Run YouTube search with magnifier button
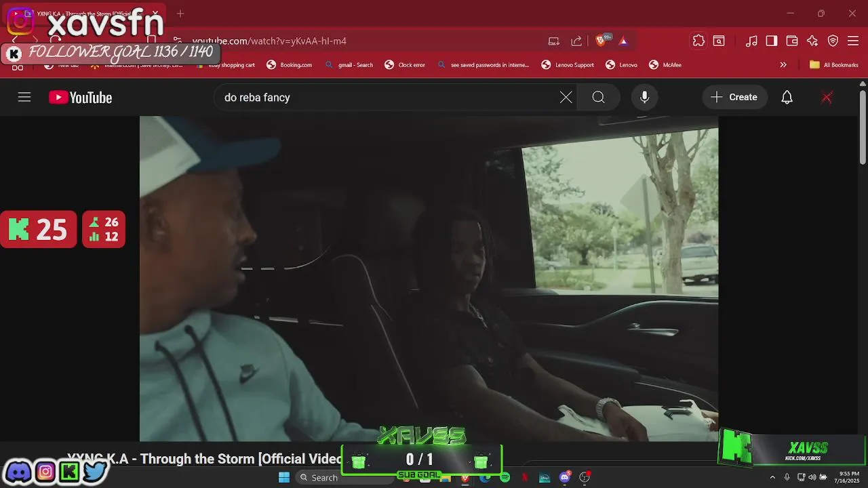868x488 pixels. 598,98
